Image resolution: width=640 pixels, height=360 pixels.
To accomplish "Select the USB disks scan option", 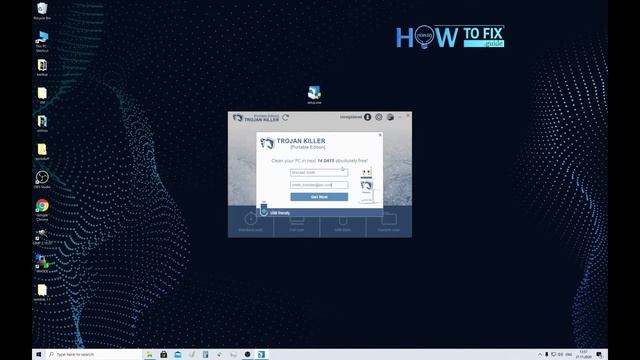I will tap(343, 222).
